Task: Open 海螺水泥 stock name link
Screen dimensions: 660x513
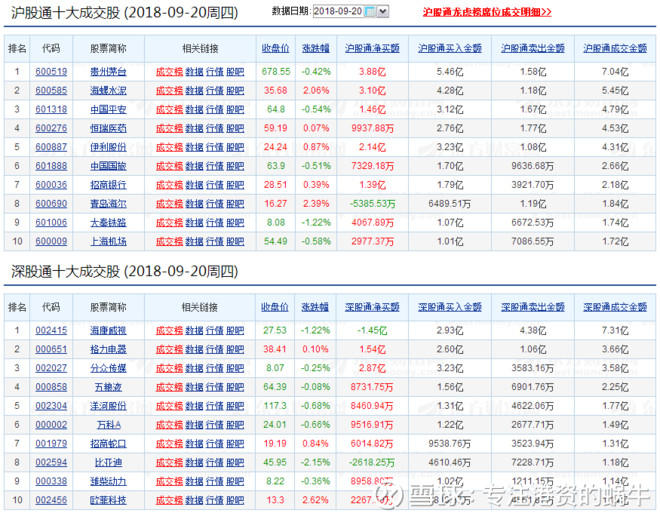Action: pos(108,90)
